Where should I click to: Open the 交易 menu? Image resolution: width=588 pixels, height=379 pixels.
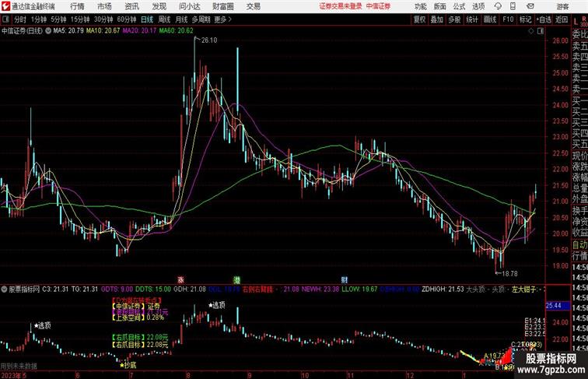click(x=253, y=6)
